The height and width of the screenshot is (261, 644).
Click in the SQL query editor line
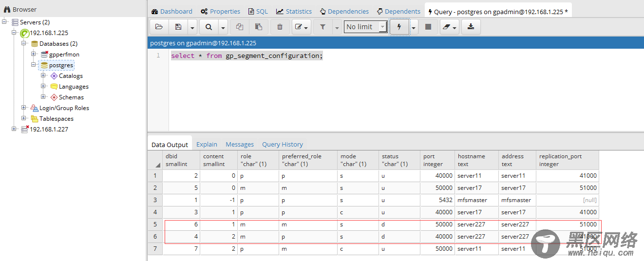coord(247,56)
